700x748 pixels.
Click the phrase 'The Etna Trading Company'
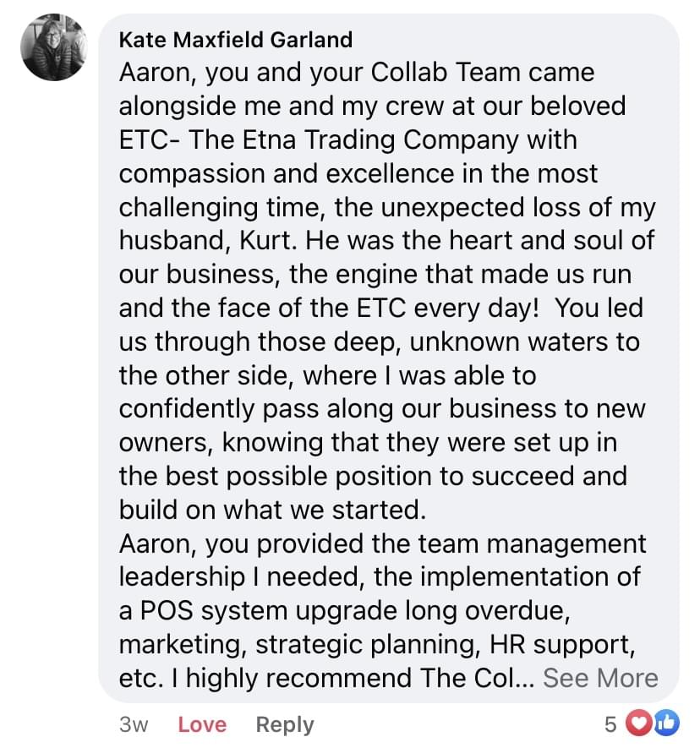383,139
